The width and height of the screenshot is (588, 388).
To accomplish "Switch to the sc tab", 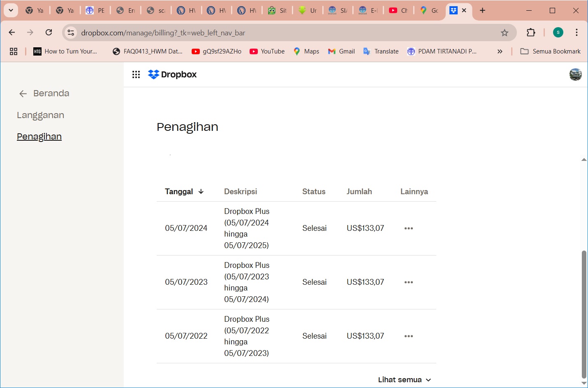I will coord(156,10).
